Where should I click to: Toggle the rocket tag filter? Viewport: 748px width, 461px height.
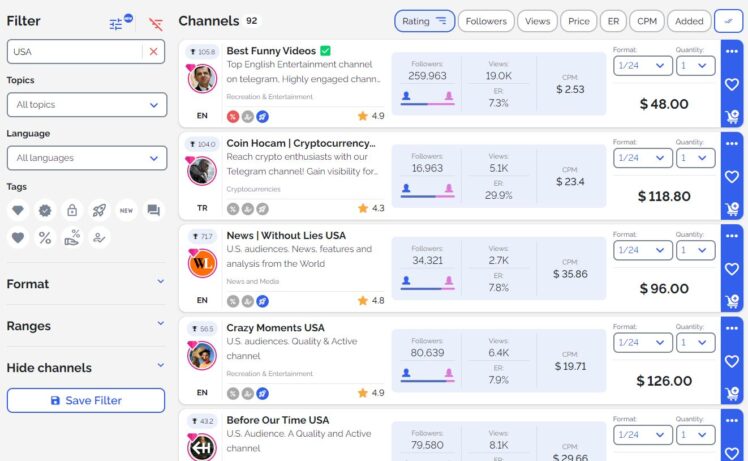tap(99, 210)
